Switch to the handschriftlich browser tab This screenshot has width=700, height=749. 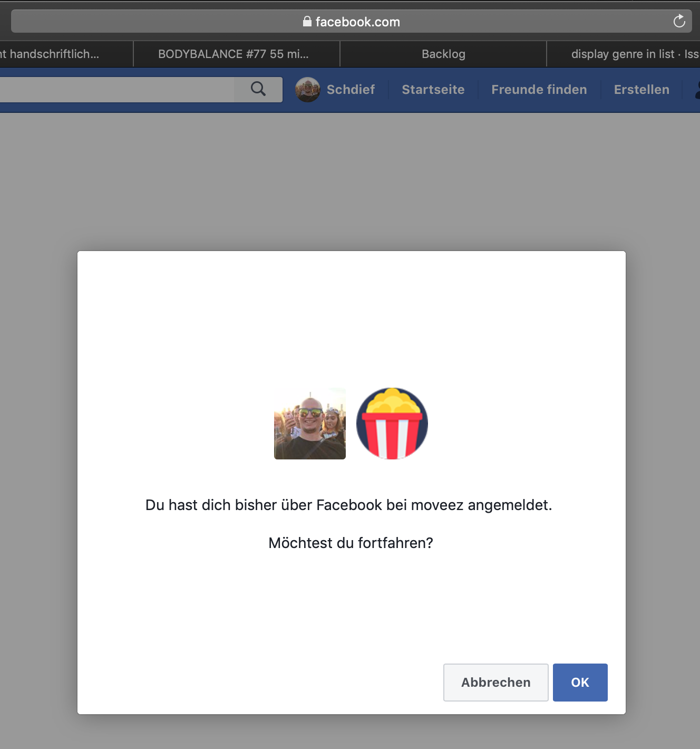click(66, 54)
